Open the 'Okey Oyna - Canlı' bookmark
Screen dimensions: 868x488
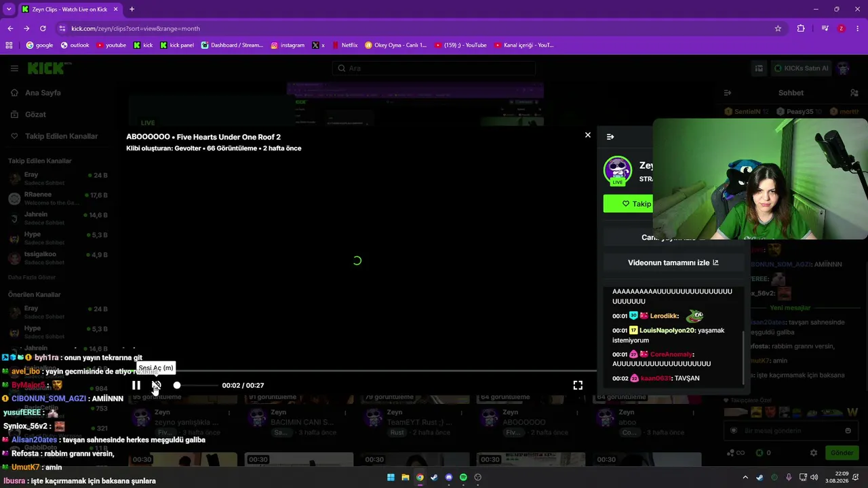[x=396, y=45]
